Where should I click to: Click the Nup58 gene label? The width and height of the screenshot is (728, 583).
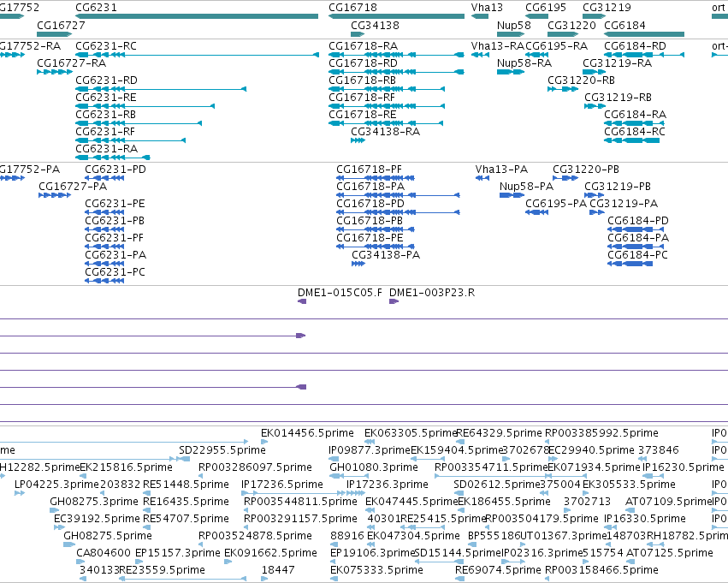513,26
